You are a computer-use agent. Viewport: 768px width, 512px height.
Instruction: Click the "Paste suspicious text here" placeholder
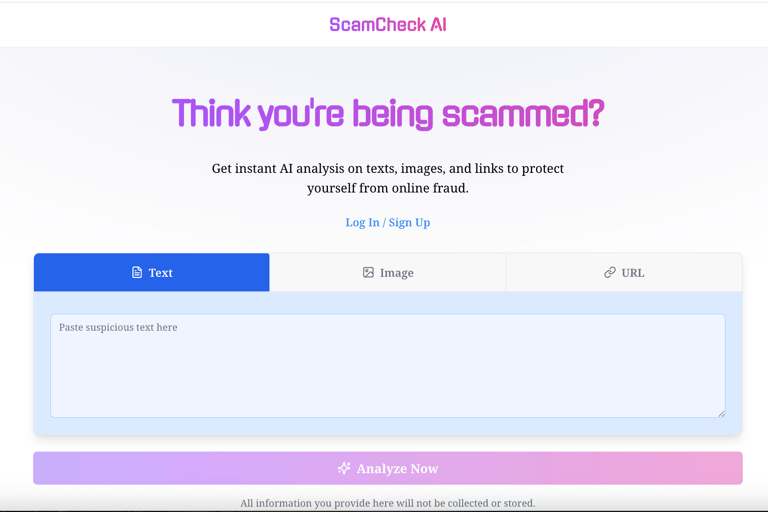118,327
